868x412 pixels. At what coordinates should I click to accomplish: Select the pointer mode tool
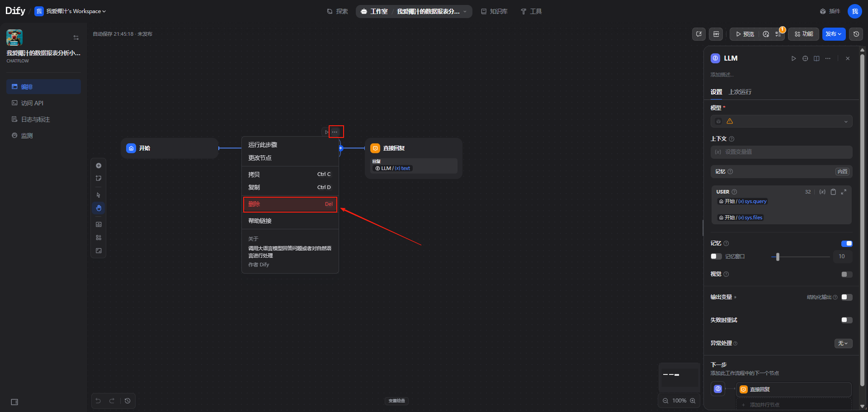click(x=99, y=195)
